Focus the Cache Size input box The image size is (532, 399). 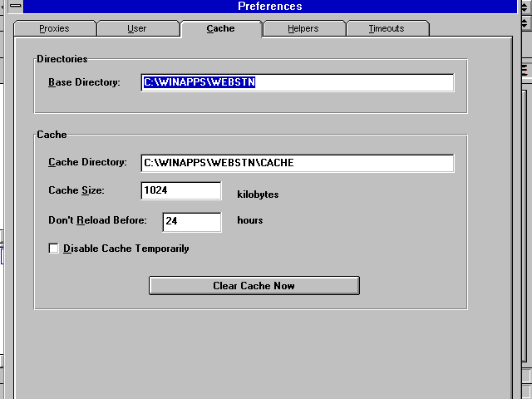(x=181, y=191)
